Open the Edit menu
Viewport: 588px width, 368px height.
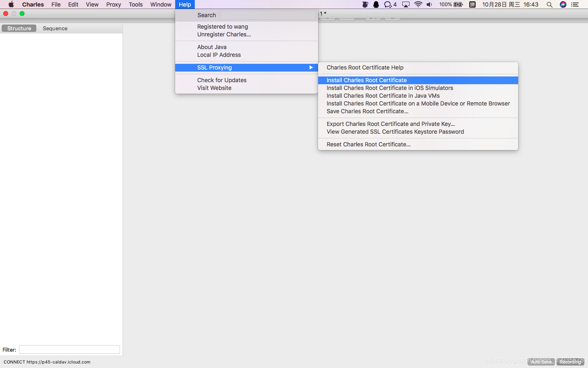coord(73,4)
